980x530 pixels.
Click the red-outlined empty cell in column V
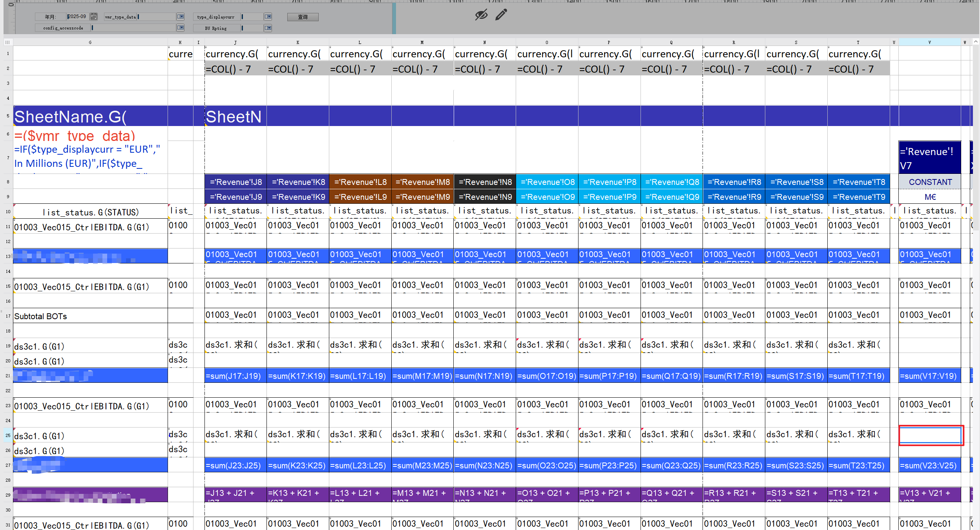[x=930, y=435]
